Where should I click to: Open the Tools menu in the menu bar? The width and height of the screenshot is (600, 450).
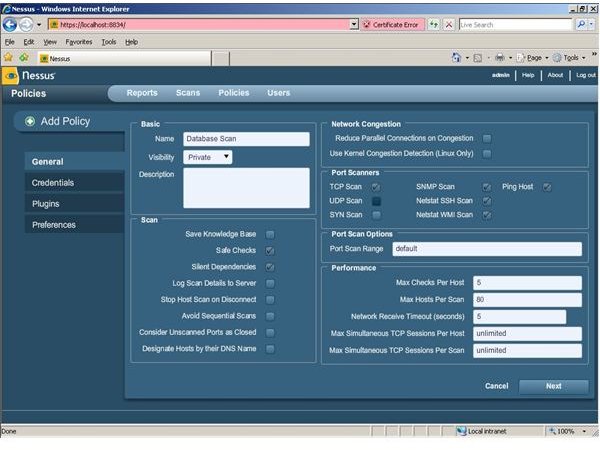[x=109, y=42]
